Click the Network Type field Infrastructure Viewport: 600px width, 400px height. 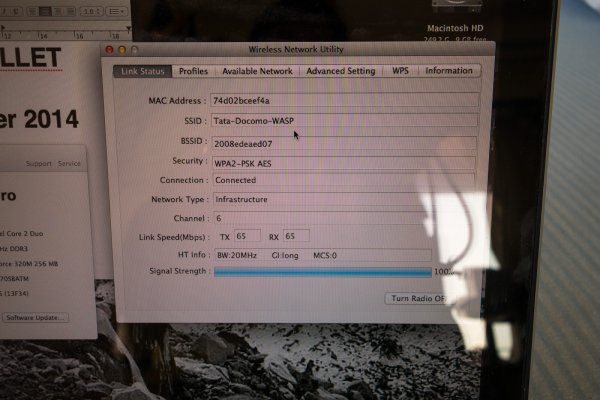[343, 199]
